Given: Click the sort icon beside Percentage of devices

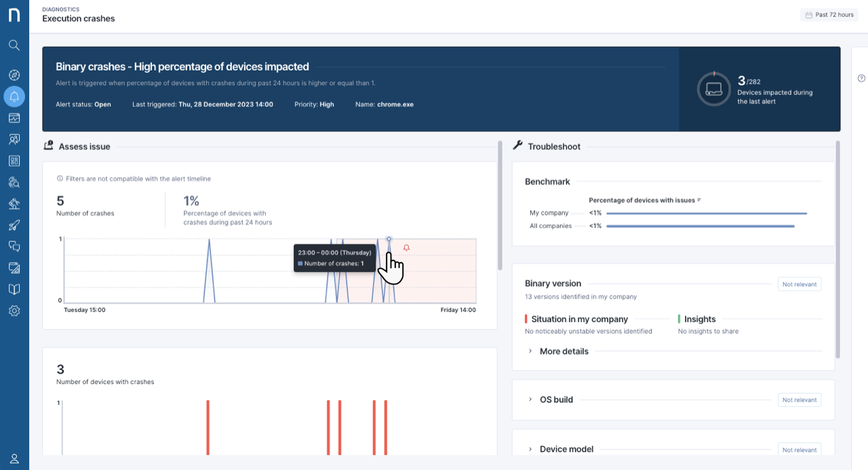Looking at the screenshot, I should pyautogui.click(x=699, y=201).
